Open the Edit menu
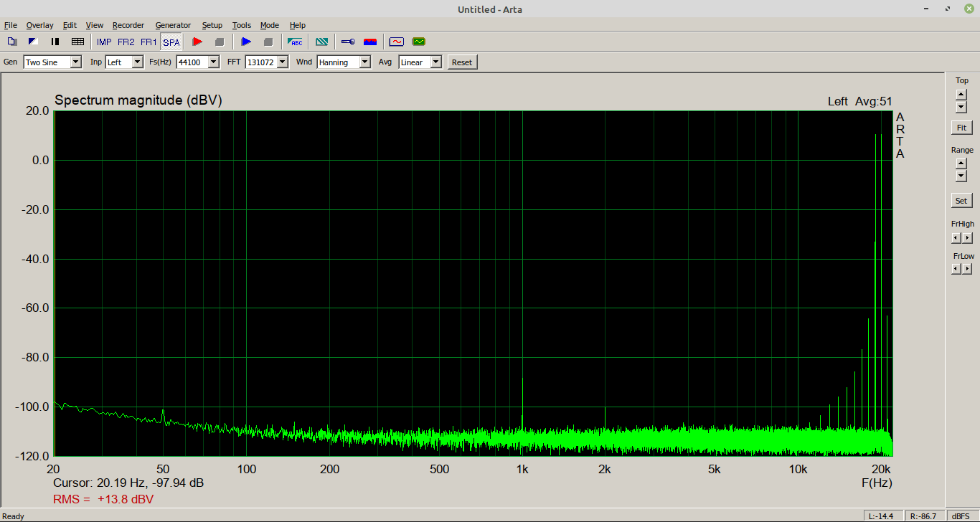Screen dimensions: 980x522 click(x=70, y=25)
